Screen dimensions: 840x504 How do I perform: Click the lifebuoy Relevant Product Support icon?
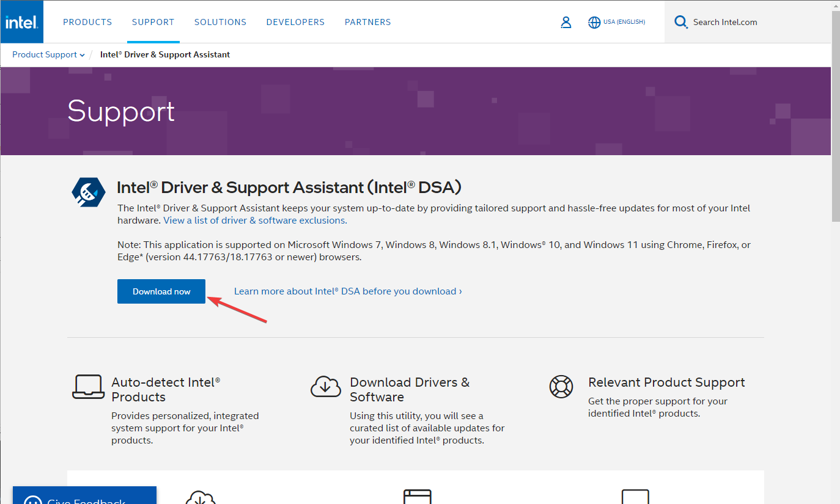coord(561,387)
